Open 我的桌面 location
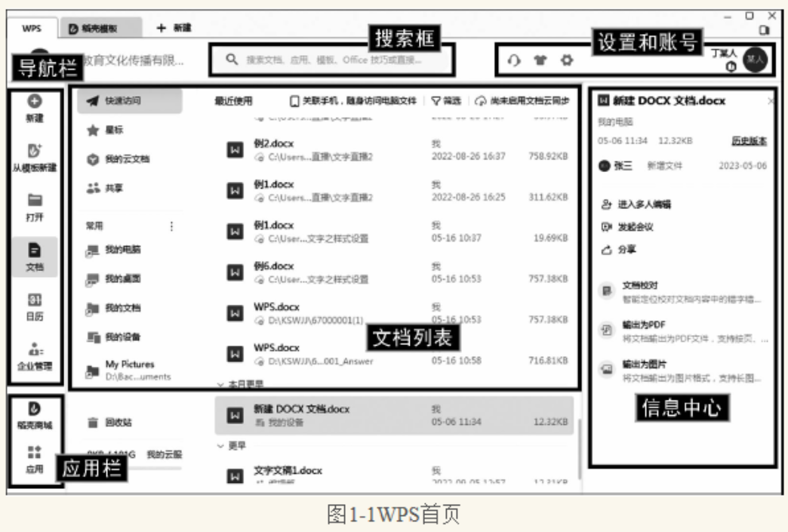 113,278
